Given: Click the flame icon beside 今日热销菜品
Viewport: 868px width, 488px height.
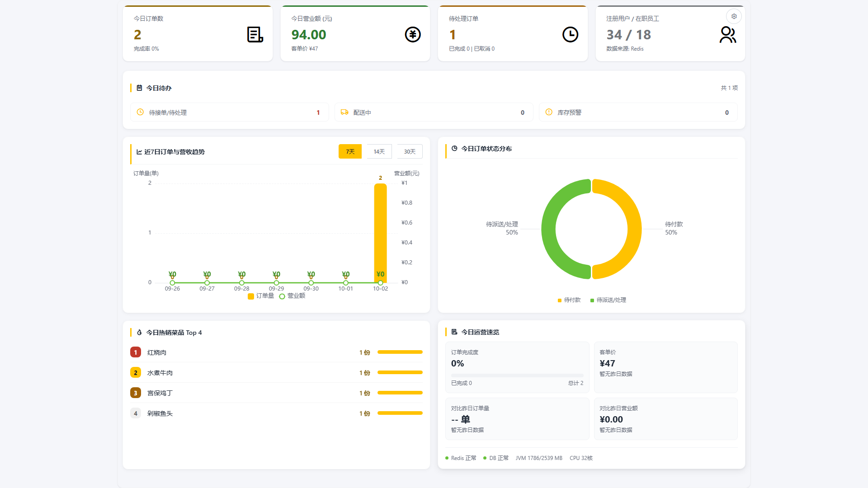Looking at the screenshot, I should (x=139, y=332).
